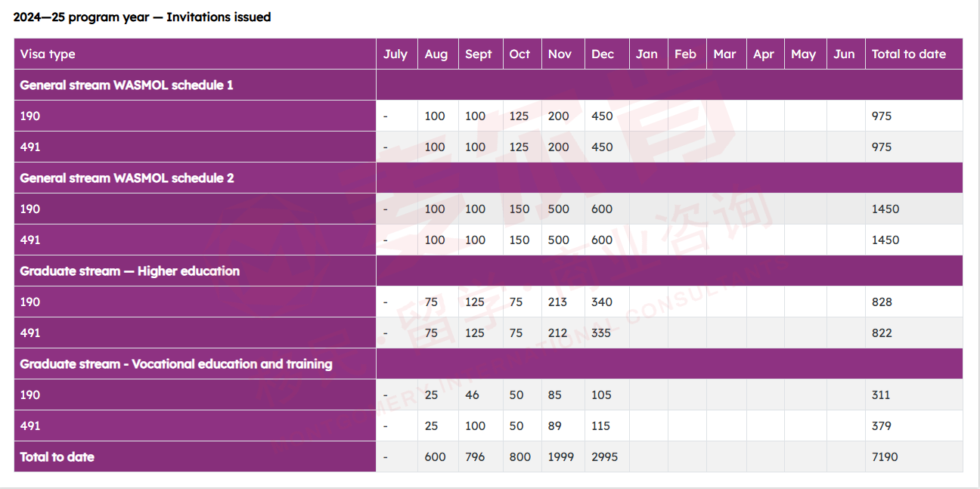Click Sept value 100 in Vocational row 491
This screenshot has height=489, width=980.
476,426
